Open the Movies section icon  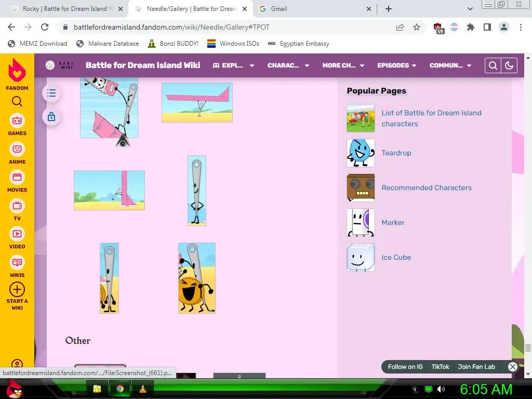coord(17,177)
